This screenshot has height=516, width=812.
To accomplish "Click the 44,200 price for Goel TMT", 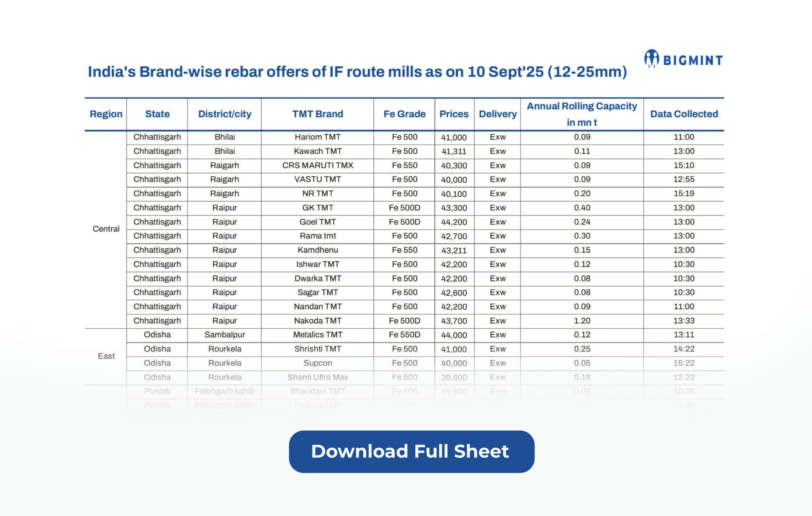I will click(x=454, y=222).
